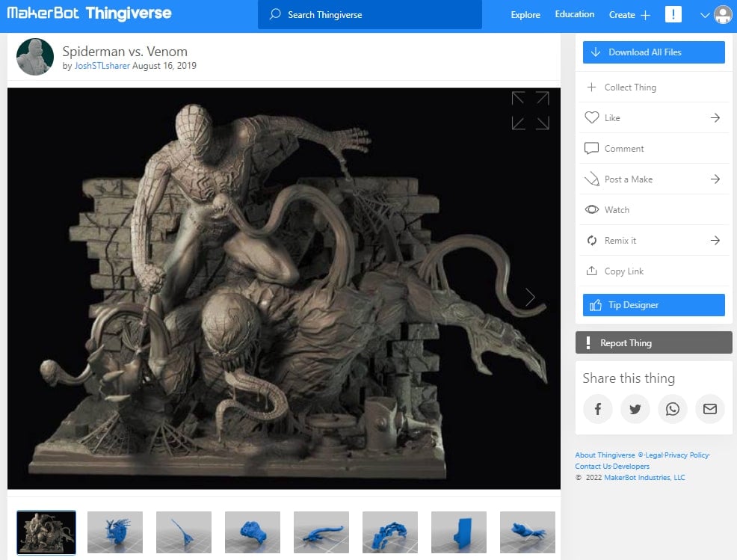Expand the Remix it arrow
The image size is (737, 560).
click(x=715, y=240)
